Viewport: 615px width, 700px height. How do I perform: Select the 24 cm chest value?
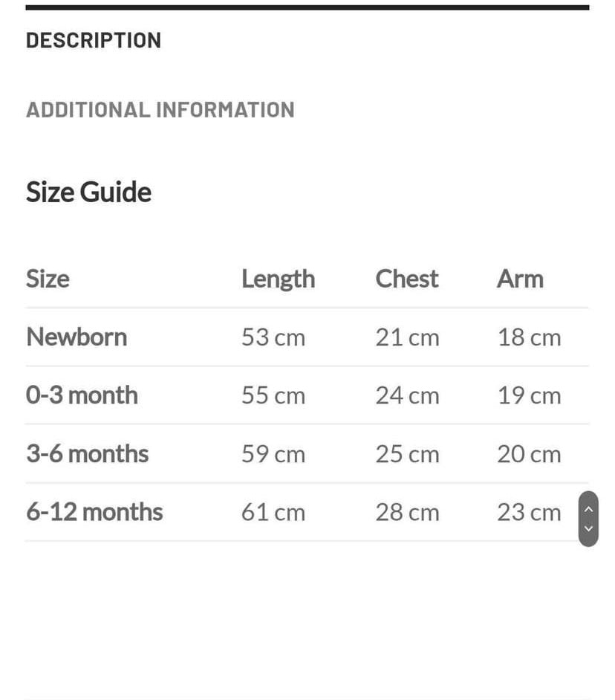407,395
